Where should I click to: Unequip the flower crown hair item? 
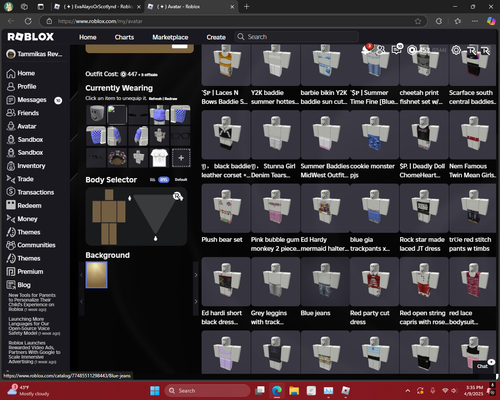tap(117, 157)
